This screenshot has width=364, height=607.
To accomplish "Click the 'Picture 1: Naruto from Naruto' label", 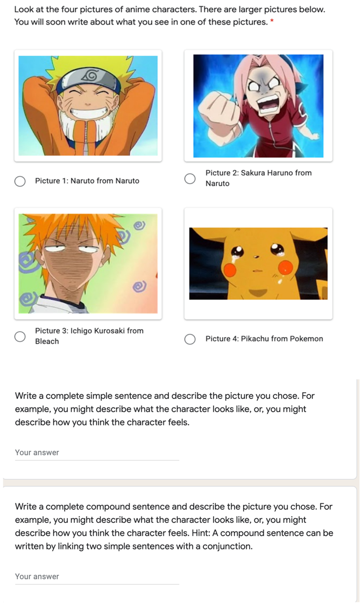I will (x=87, y=181).
